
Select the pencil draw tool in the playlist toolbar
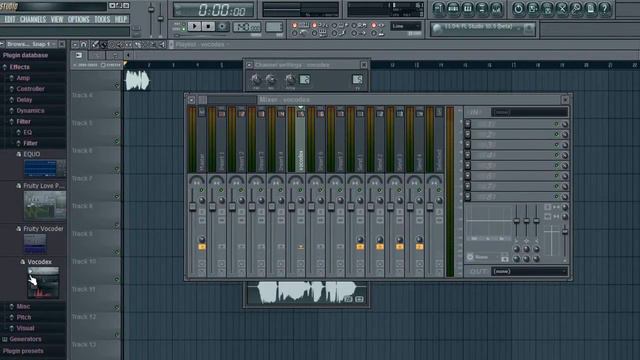coord(95,44)
